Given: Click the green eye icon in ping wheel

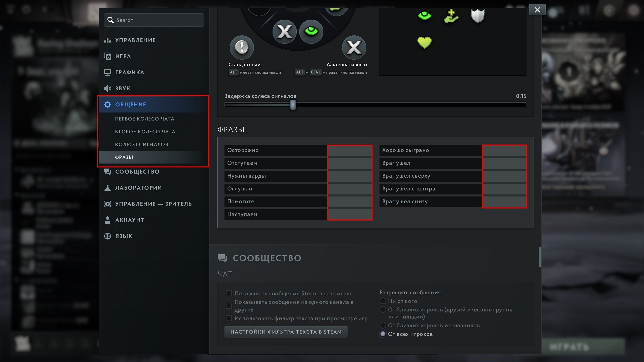Looking at the screenshot, I should click(311, 31).
